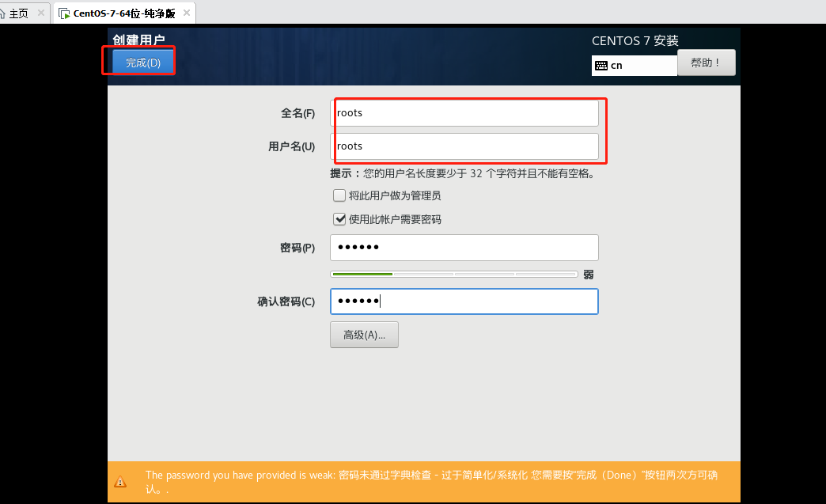Switch to the 主页 home tab
The image size is (826, 504).
point(18,13)
